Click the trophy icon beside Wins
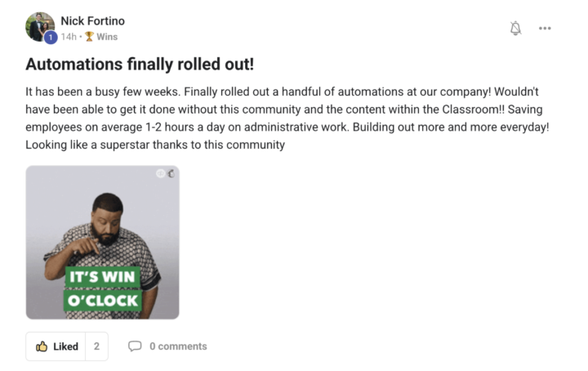This screenshot has width=588, height=371. [x=89, y=37]
